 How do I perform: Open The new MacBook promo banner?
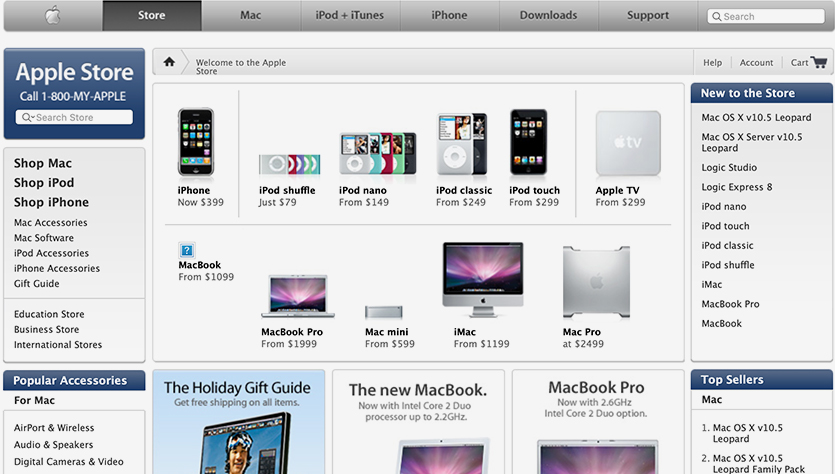[x=419, y=422]
